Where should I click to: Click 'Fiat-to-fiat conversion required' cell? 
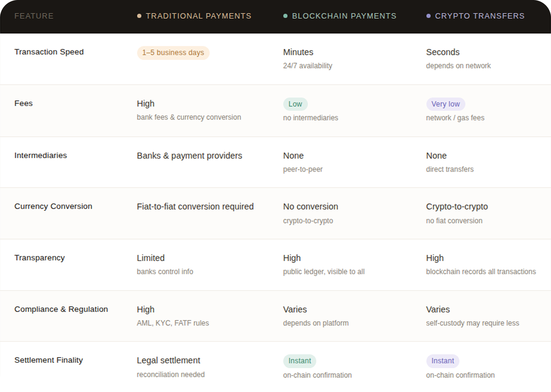pos(195,206)
